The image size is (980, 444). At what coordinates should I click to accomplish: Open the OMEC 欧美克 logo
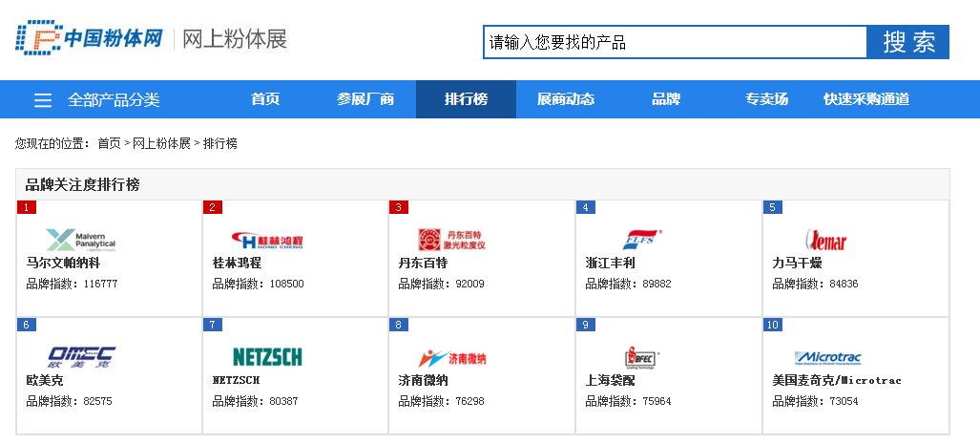click(81, 357)
